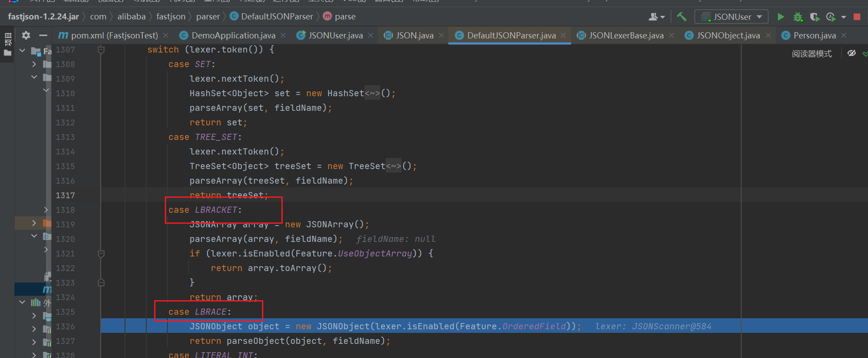Click the project tool window sidebar button
This screenshot has height=358, width=868.
[8, 44]
